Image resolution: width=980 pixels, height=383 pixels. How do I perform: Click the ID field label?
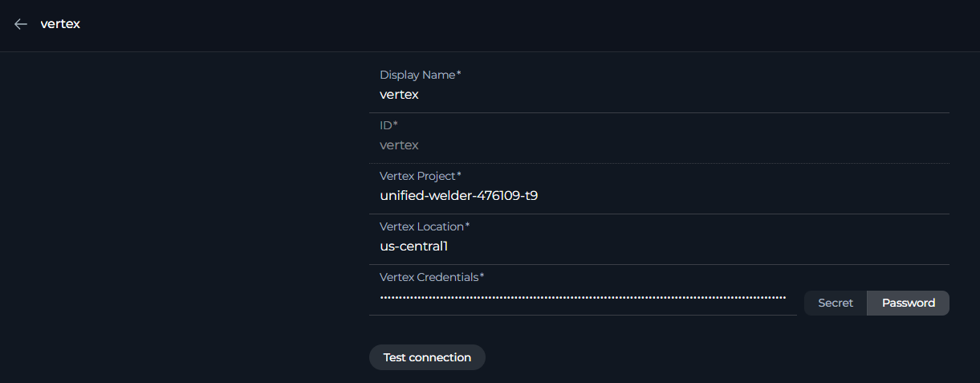(x=385, y=125)
